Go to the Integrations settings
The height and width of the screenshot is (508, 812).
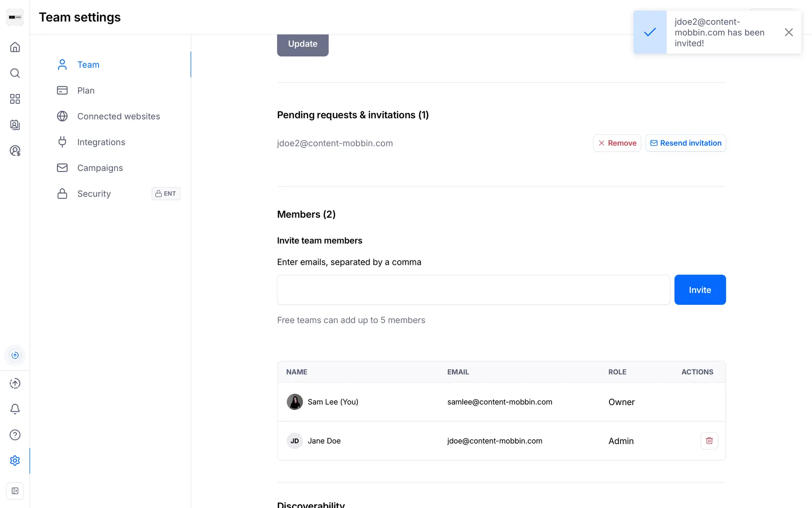point(101,142)
